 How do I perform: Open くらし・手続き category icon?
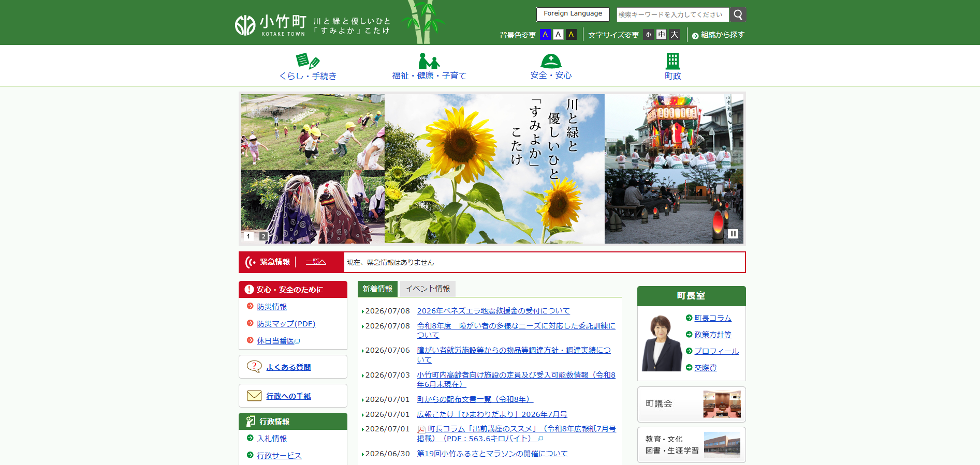(308, 61)
